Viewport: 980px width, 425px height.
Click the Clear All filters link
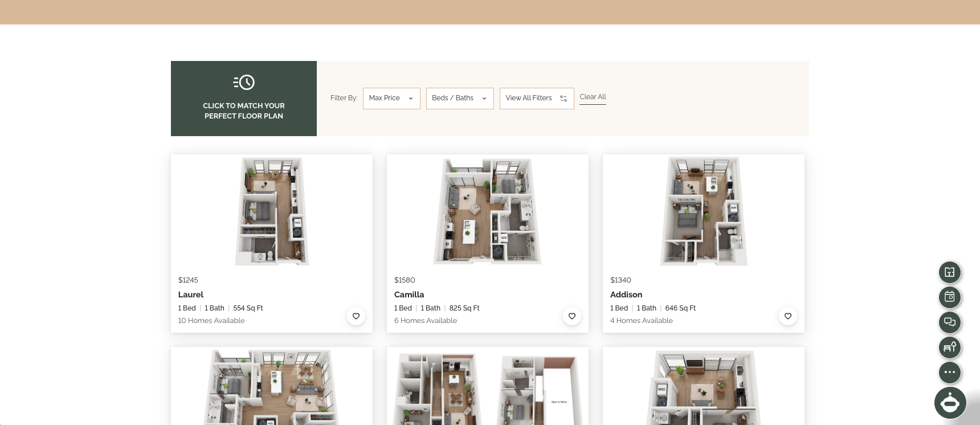tap(593, 97)
